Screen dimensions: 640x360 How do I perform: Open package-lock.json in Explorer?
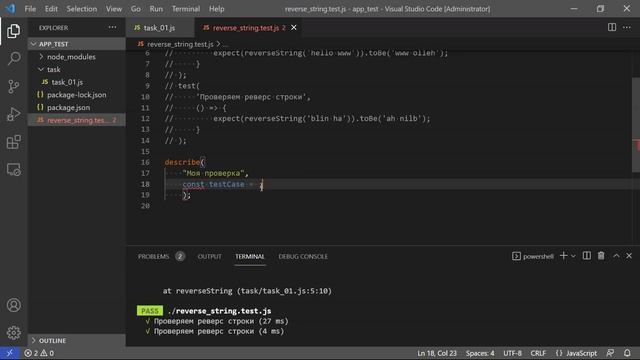76,95
